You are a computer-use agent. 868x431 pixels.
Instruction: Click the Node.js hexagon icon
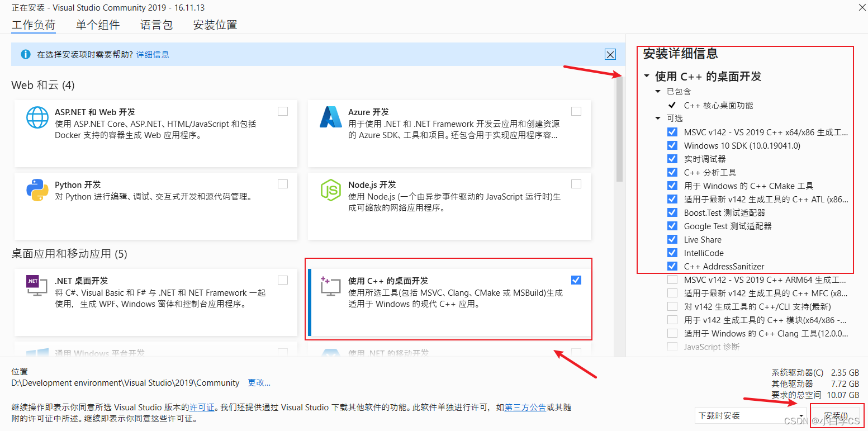click(331, 190)
